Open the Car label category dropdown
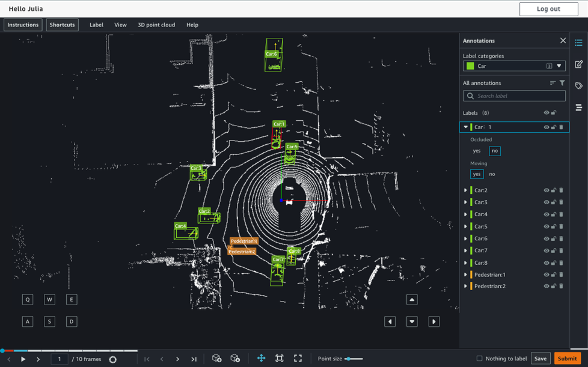This screenshot has height=367, width=588. (559, 66)
